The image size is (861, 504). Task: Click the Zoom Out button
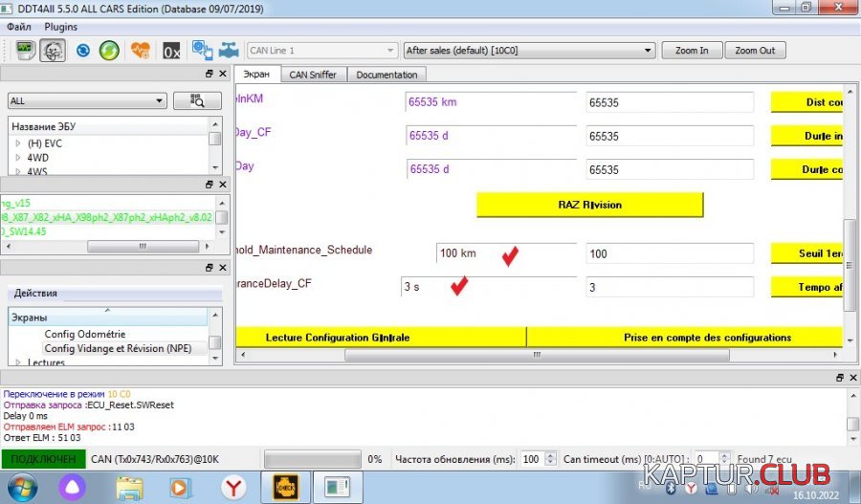click(x=755, y=51)
